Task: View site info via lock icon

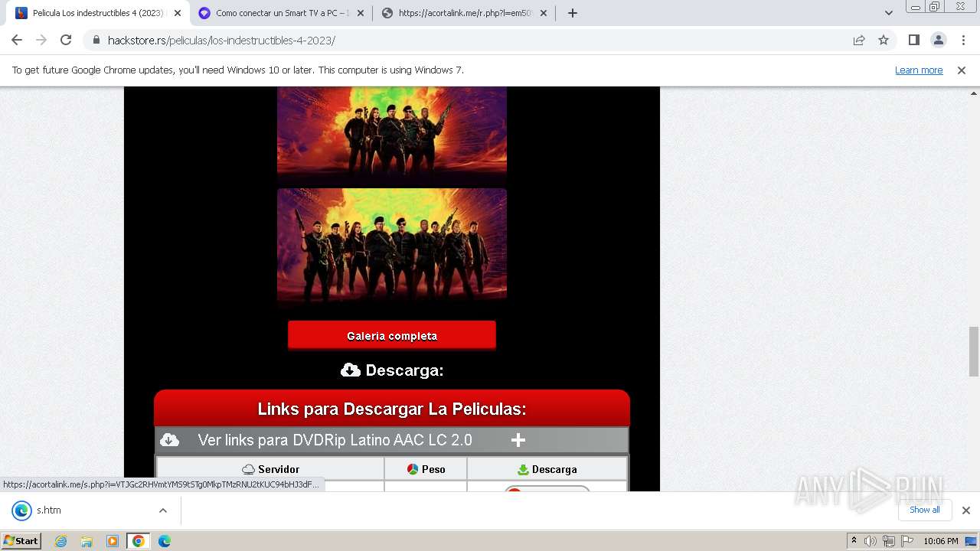Action: (96, 40)
